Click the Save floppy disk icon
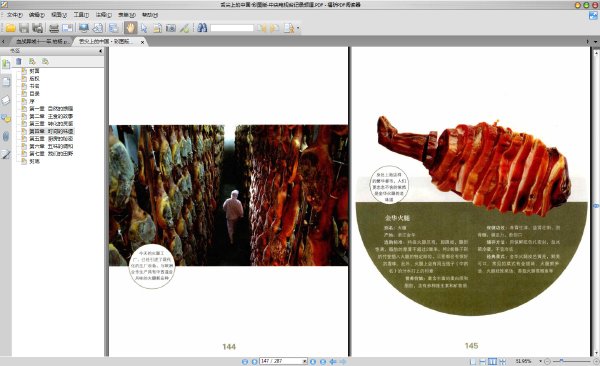 pos(24,28)
